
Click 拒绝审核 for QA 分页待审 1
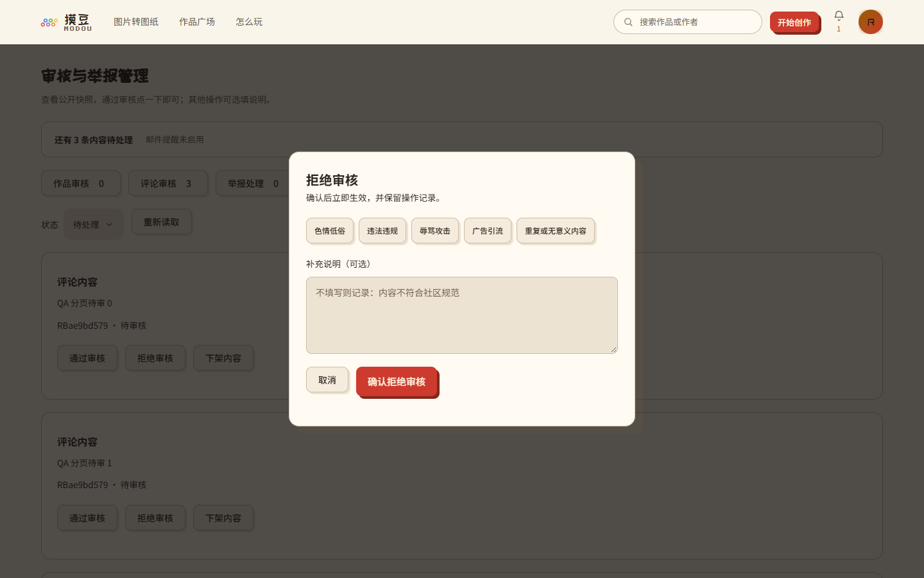(155, 518)
